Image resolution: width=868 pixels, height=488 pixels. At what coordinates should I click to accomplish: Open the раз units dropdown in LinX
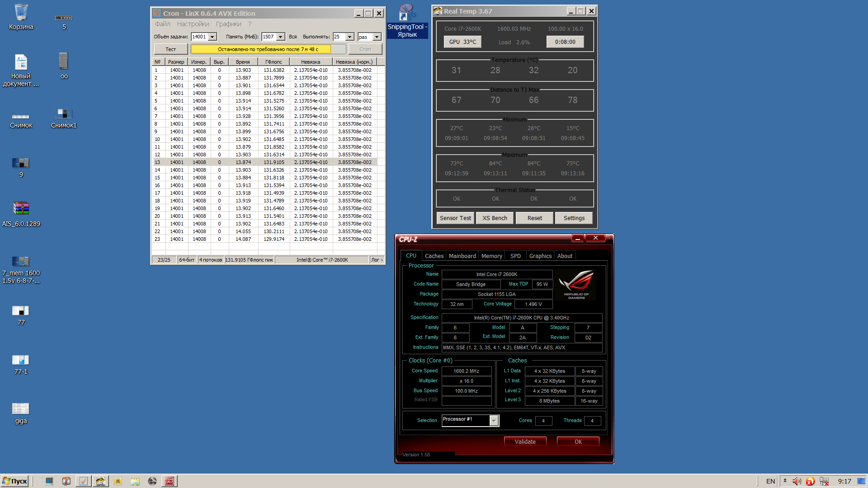[377, 37]
